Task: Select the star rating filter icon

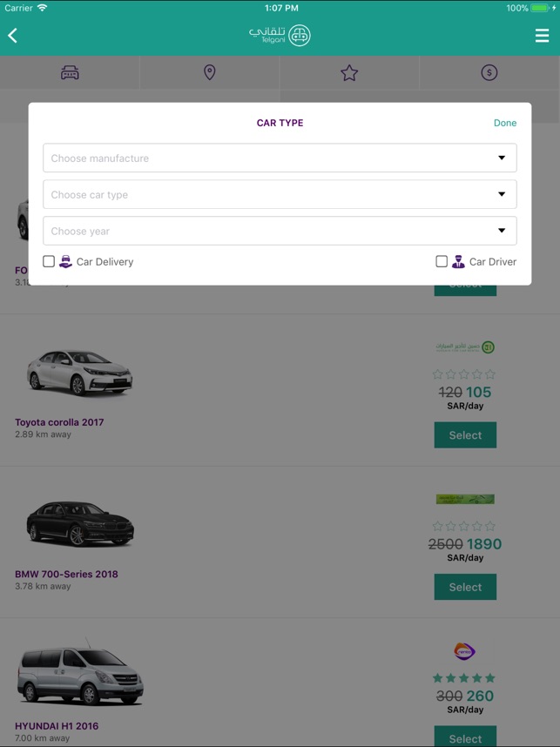Action: [x=349, y=73]
